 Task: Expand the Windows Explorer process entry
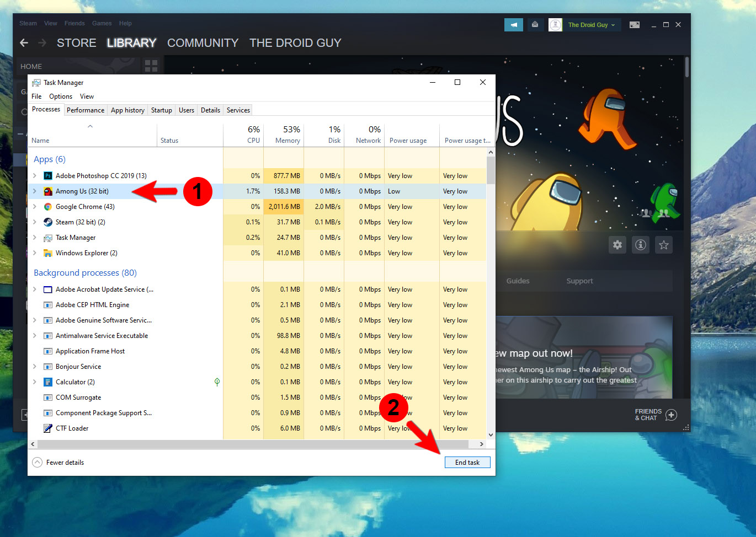pos(34,253)
